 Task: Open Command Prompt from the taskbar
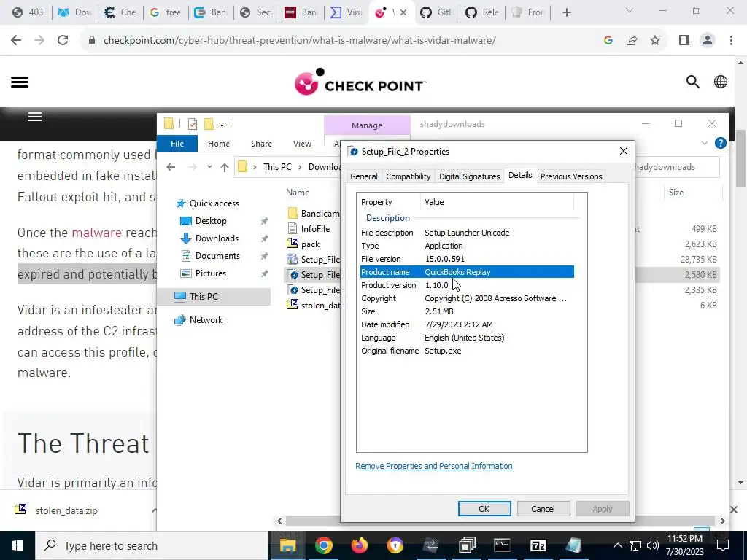(x=502, y=545)
